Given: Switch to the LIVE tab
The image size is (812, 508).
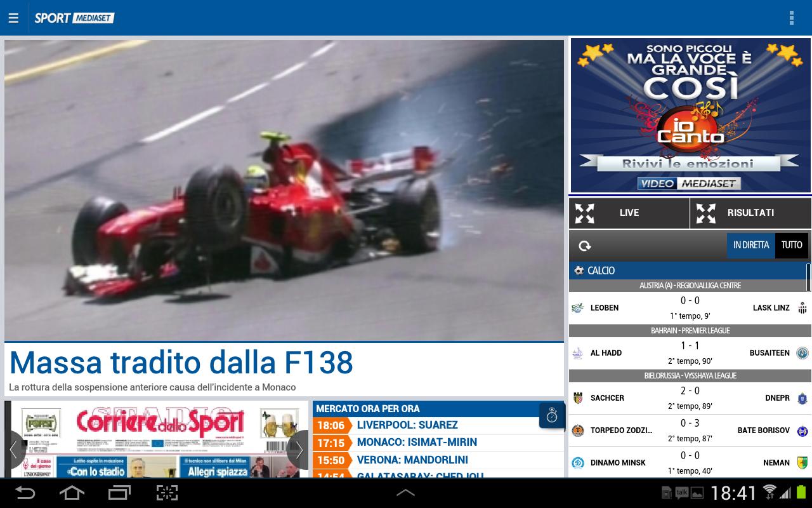Looking at the screenshot, I should point(629,213).
